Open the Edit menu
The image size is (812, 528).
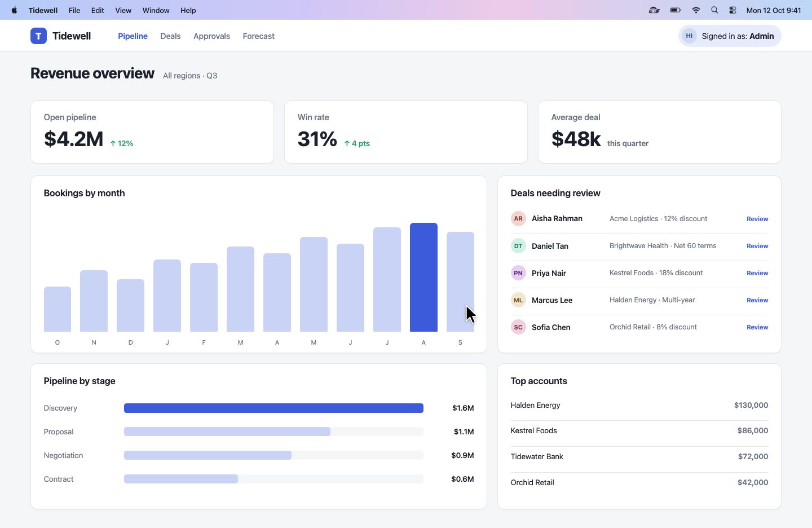click(x=98, y=10)
